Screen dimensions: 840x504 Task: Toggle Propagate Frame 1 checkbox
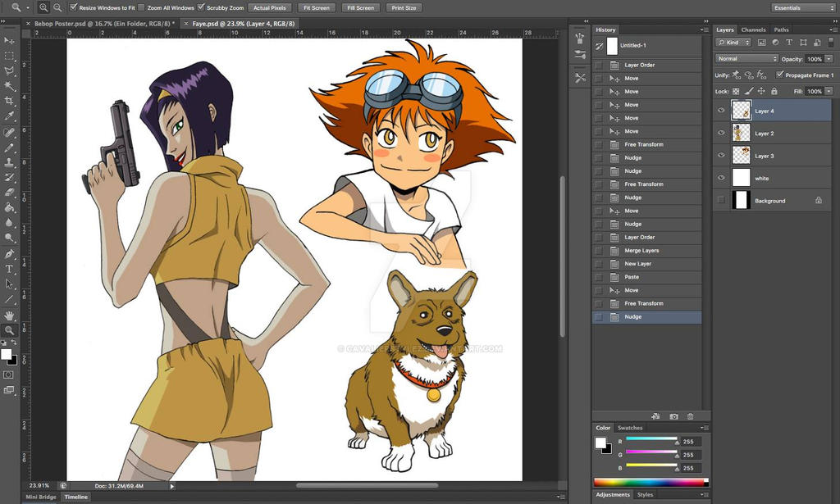(x=779, y=75)
